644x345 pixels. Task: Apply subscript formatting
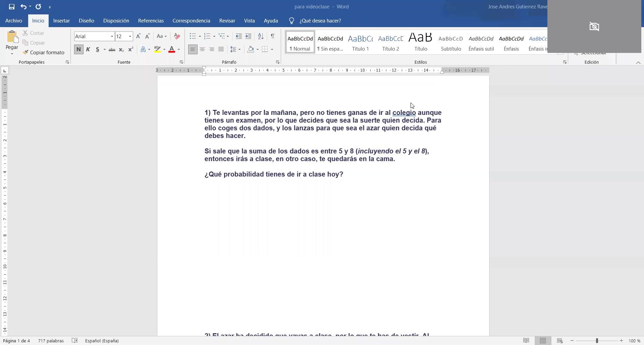point(121,50)
